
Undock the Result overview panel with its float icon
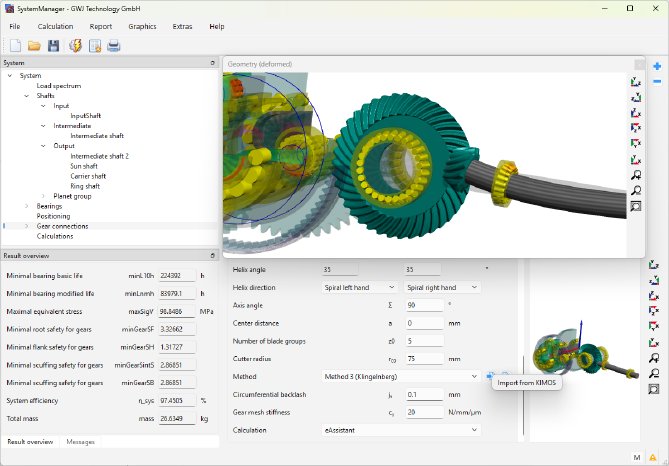coord(212,256)
